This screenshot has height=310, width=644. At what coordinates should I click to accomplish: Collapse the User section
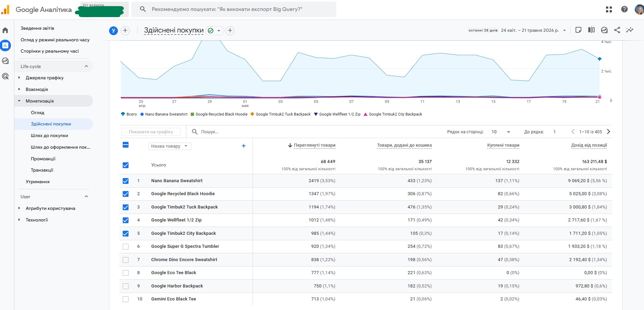click(86, 197)
